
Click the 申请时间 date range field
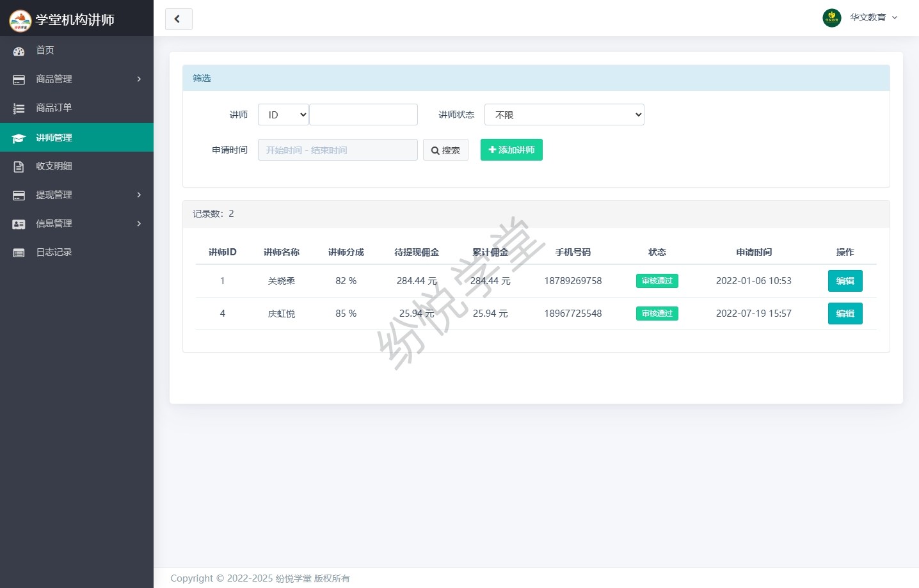click(337, 150)
